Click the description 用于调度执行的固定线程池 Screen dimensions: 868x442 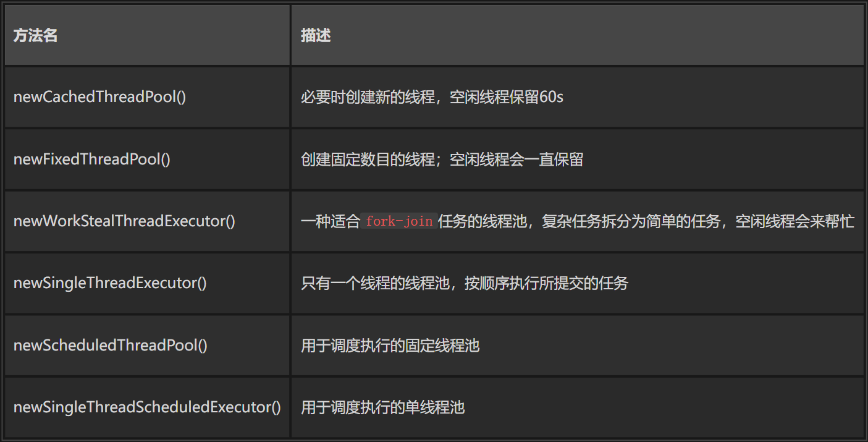[x=390, y=345]
